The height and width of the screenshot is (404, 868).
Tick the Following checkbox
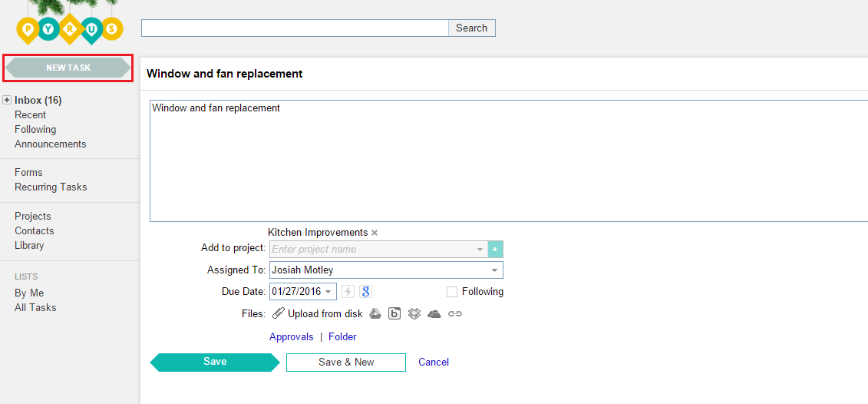pos(452,292)
